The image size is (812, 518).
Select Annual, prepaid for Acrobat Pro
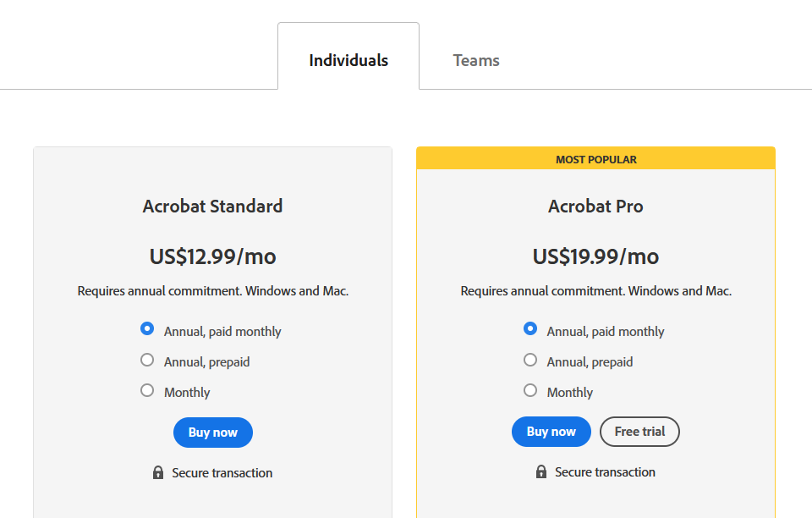point(530,360)
